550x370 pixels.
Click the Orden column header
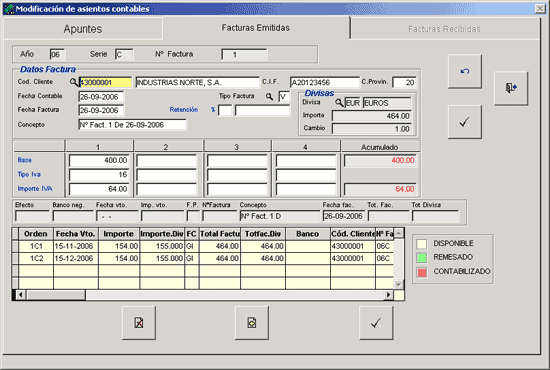36,234
